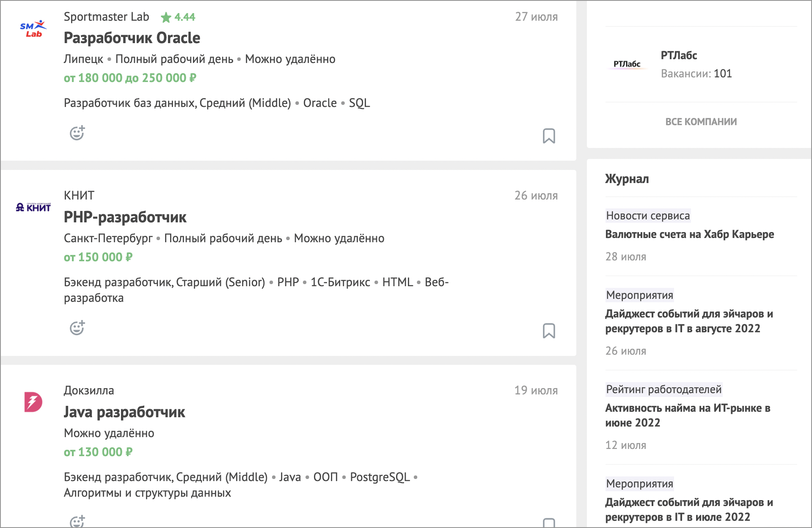The width and height of the screenshot is (812, 528).
Task: Select Мероприятия category above August digest
Action: [x=639, y=295]
